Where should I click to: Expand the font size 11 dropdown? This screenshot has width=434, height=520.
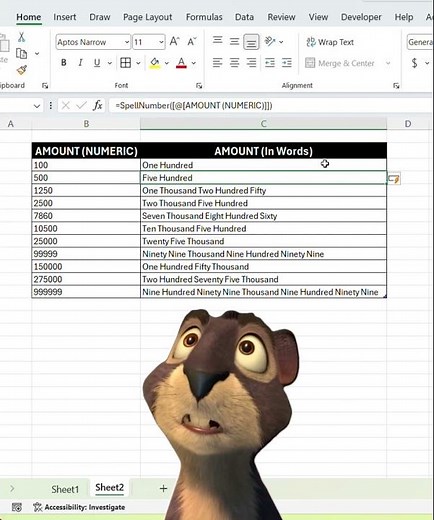click(x=161, y=42)
